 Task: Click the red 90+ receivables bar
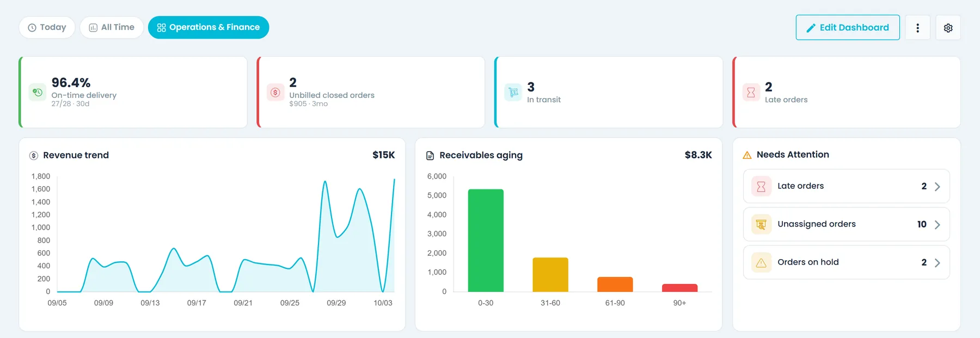tap(679, 288)
